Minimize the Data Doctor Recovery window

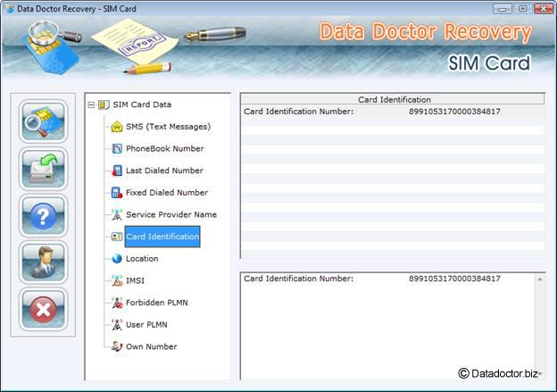(503, 9)
